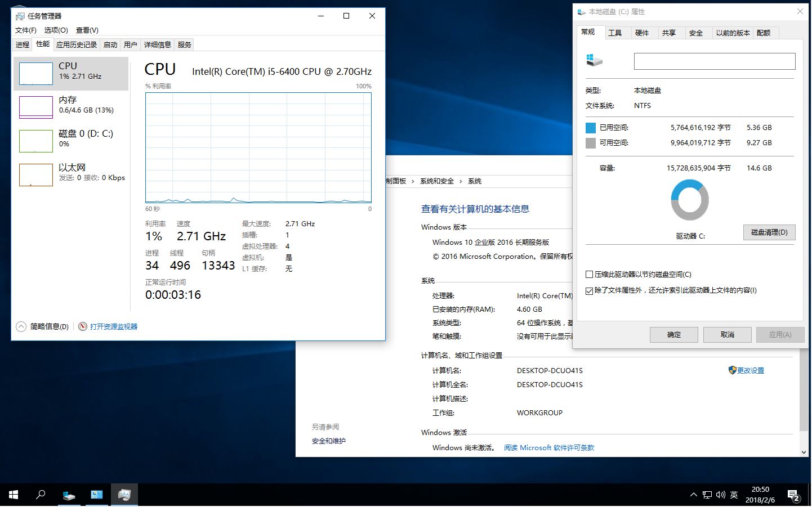Viewport: 812px width, 507px height.
Task: Switch to the 工具 tab in disk properties
Action: point(616,33)
